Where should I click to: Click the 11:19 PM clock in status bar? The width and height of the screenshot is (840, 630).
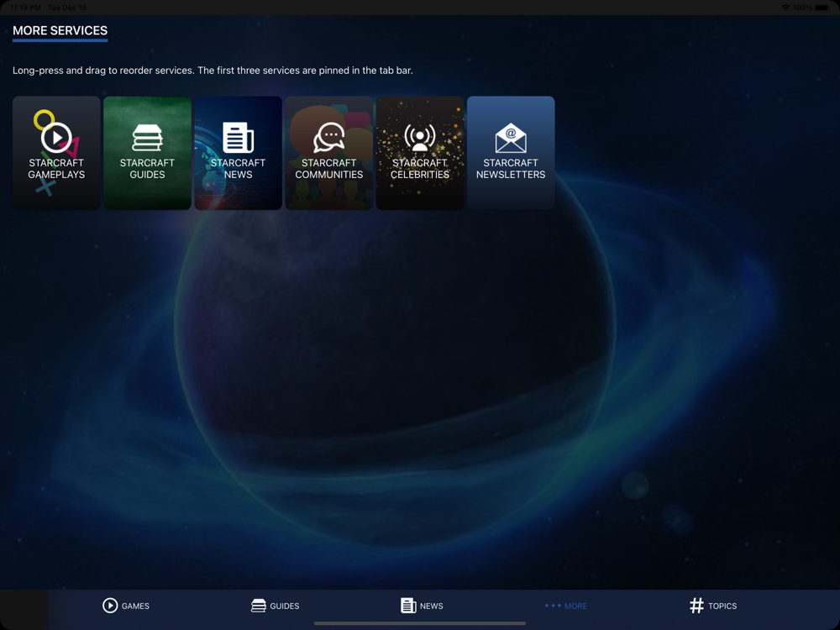point(26,8)
